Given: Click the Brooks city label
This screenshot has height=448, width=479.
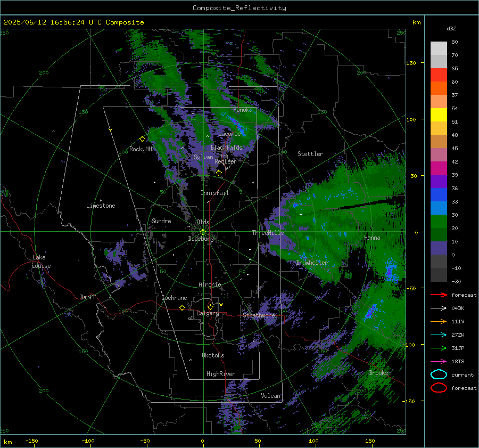Looking at the screenshot, I should (378, 373).
